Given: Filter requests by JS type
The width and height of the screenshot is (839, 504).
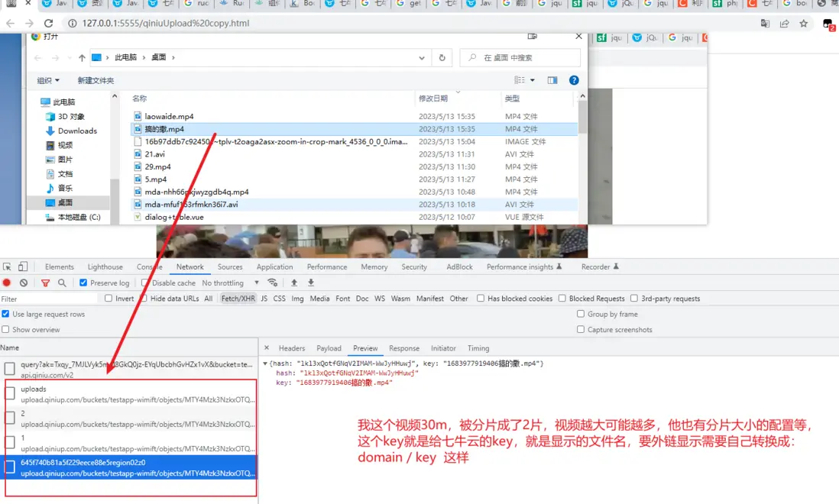Looking at the screenshot, I should tap(264, 299).
